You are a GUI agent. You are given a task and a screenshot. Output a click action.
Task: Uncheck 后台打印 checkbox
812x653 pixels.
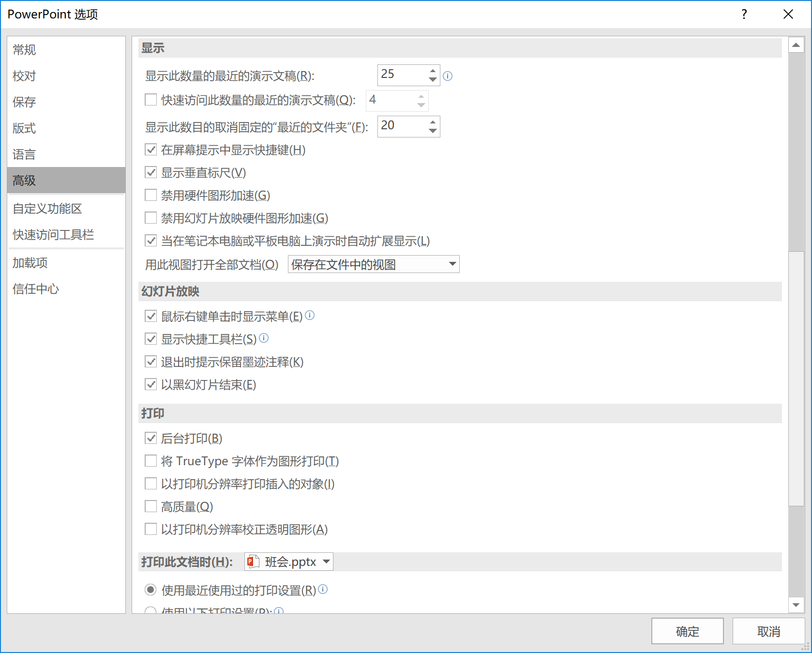point(151,438)
